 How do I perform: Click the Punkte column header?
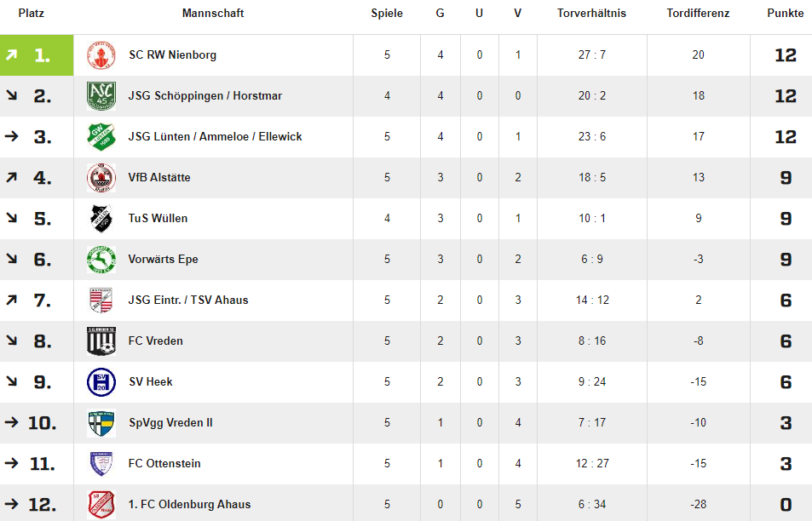[x=785, y=14]
